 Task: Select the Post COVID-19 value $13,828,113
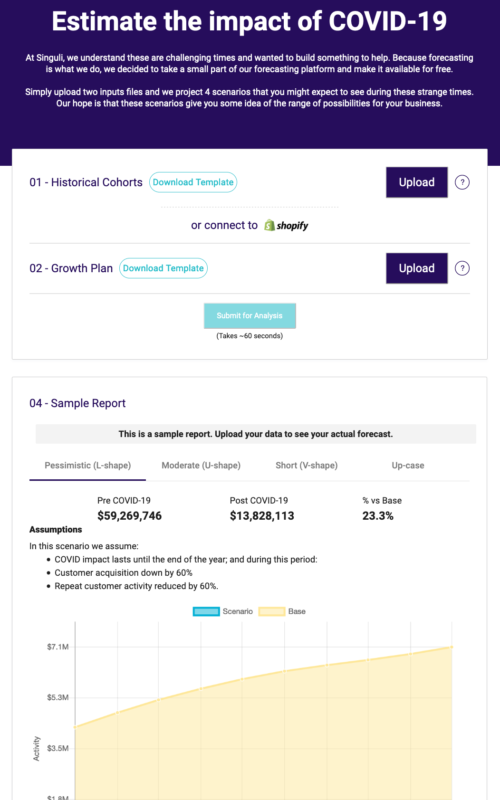262,516
